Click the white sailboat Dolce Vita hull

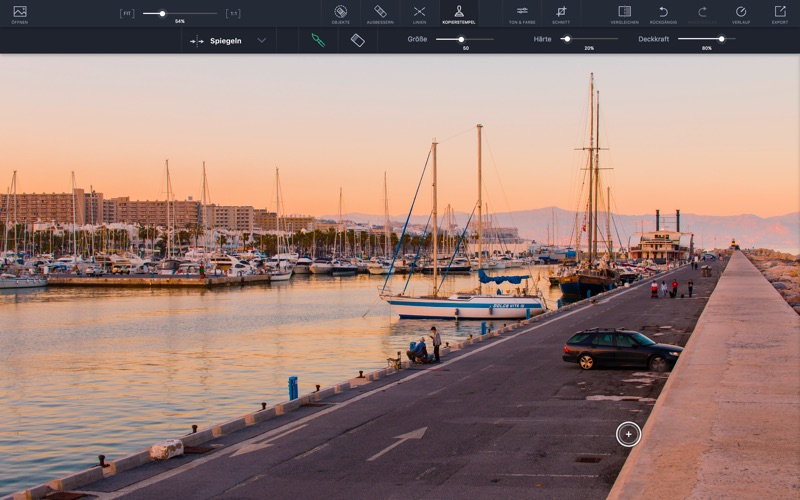click(465, 307)
